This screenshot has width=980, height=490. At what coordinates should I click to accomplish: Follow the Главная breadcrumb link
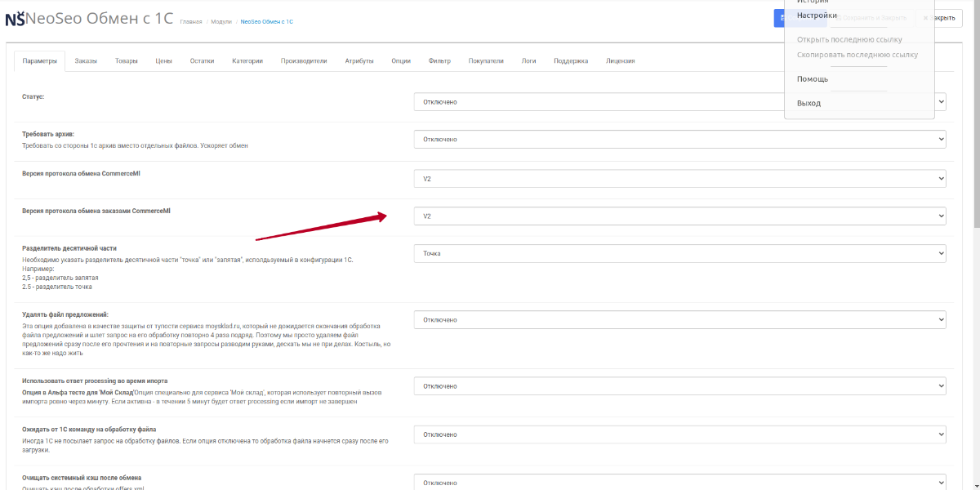point(191,21)
